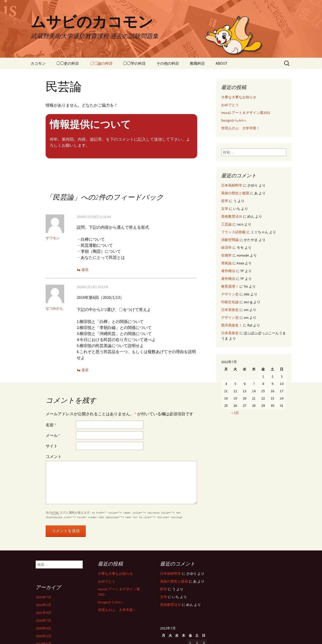
Task: Open sidebar comment link 哲学
Action: 224,201
